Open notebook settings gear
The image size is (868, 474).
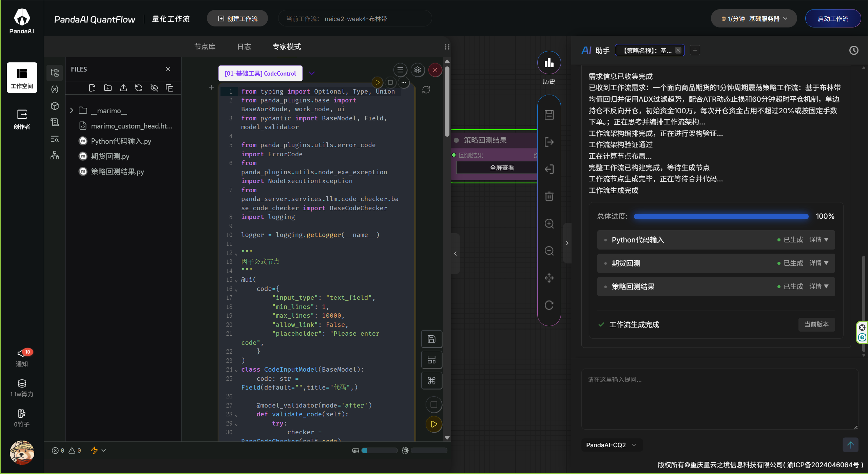(418, 70)
